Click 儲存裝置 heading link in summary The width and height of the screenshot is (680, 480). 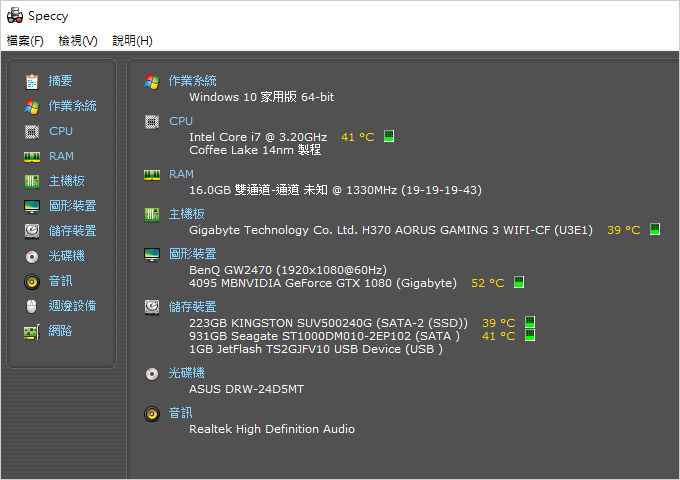[x=193, y=307]
